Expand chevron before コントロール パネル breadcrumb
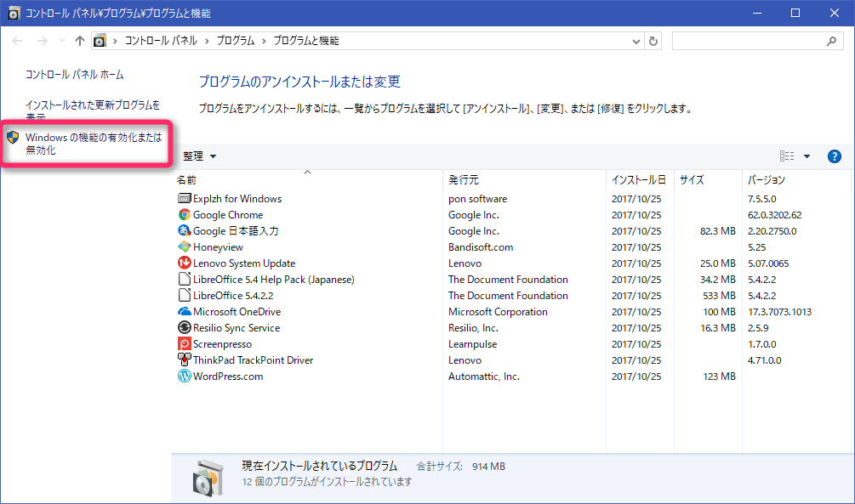The image size is (855, 504). click(115, 41)
